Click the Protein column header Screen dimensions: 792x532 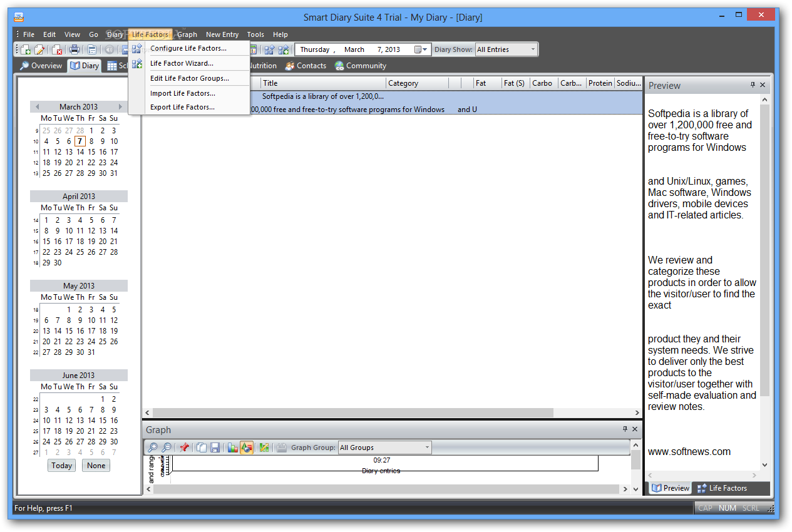pyautogui.click(x=600, y=83)
